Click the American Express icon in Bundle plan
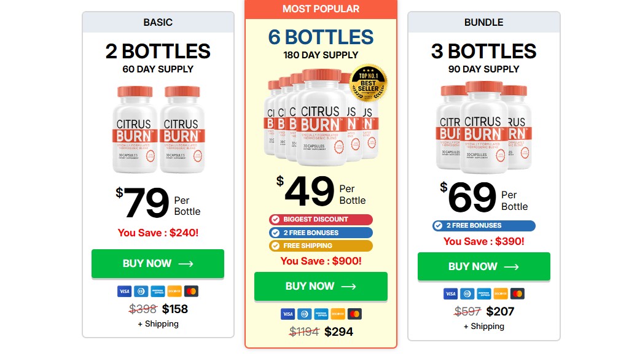637x364 pixels. 484,294
